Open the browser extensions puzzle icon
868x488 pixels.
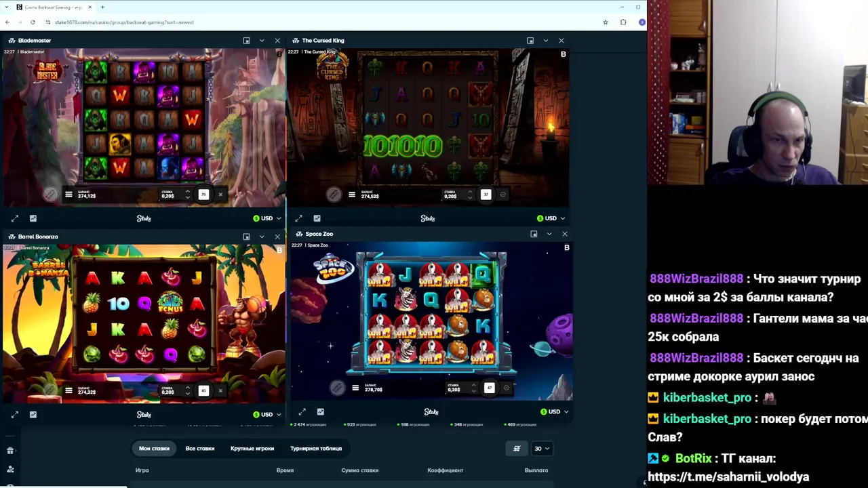pyautogui.click(x=623, y=22)
